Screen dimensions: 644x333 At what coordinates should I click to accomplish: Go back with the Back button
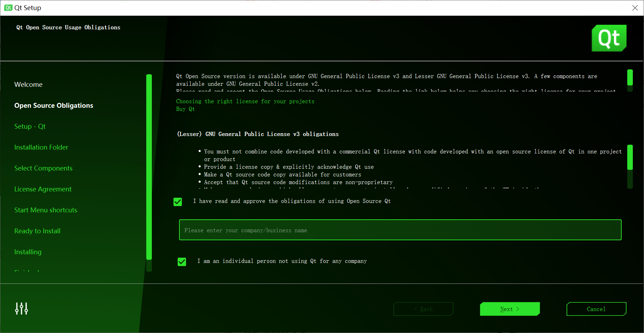423,309
